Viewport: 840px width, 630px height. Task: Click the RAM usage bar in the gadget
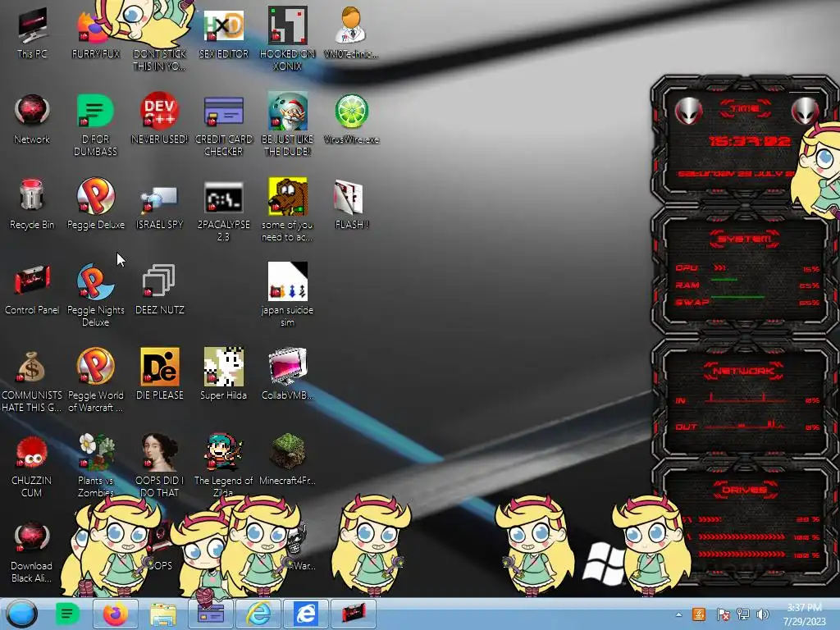click(x=747, y=285)
